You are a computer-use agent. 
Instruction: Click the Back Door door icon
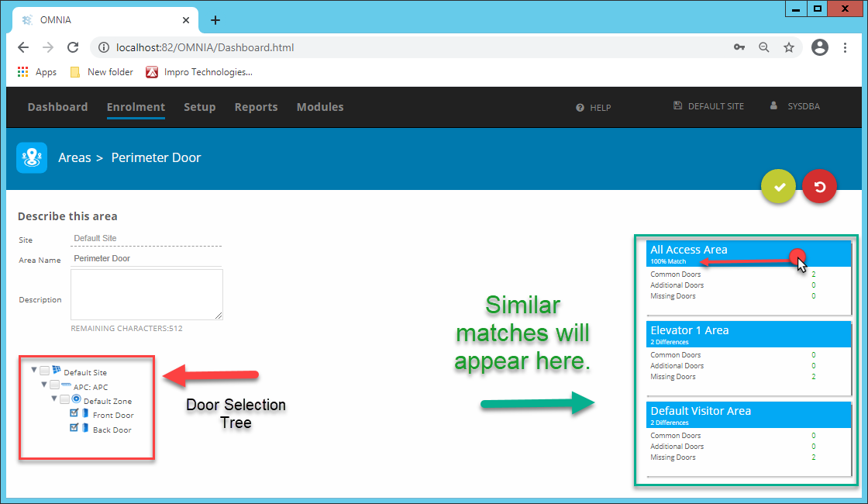[85, 427]
